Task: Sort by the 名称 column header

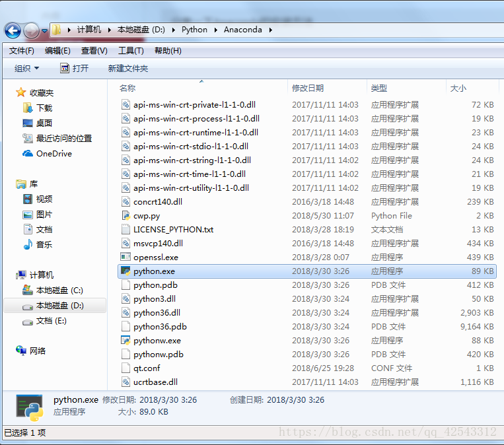Action: pos(127,88)
